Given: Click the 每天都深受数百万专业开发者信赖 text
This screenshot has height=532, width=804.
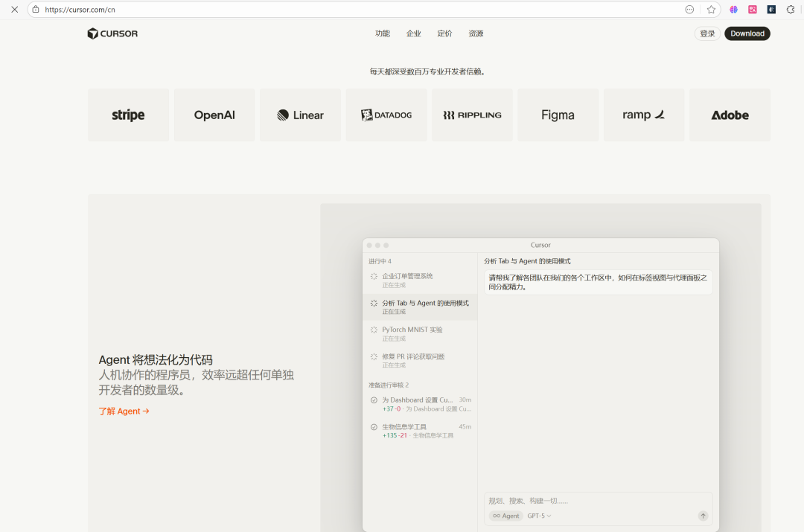Looking at the screenshot, I should tap(429, 71).
